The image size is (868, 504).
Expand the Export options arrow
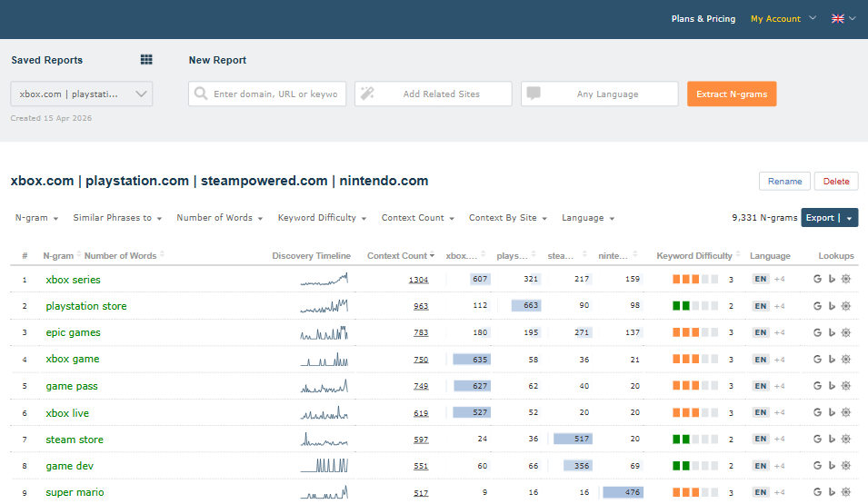(849, 218)
